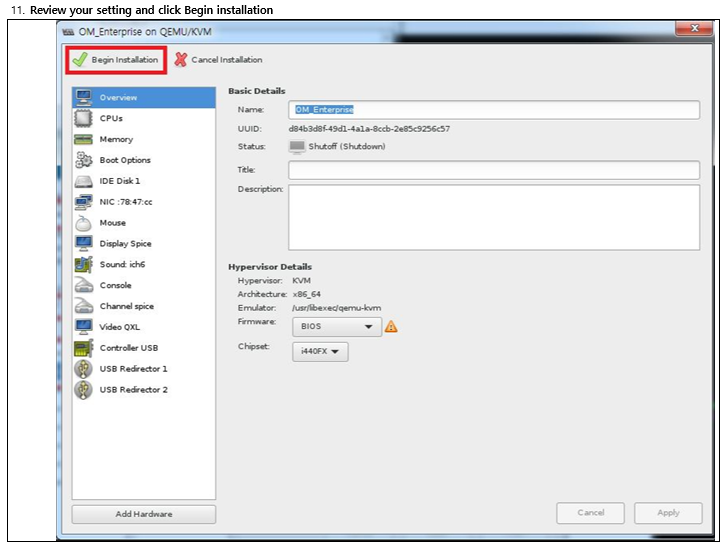This screenshot has width=725, height=551.
Task: Click the Add Hardware button
Action: click(144, 514)
